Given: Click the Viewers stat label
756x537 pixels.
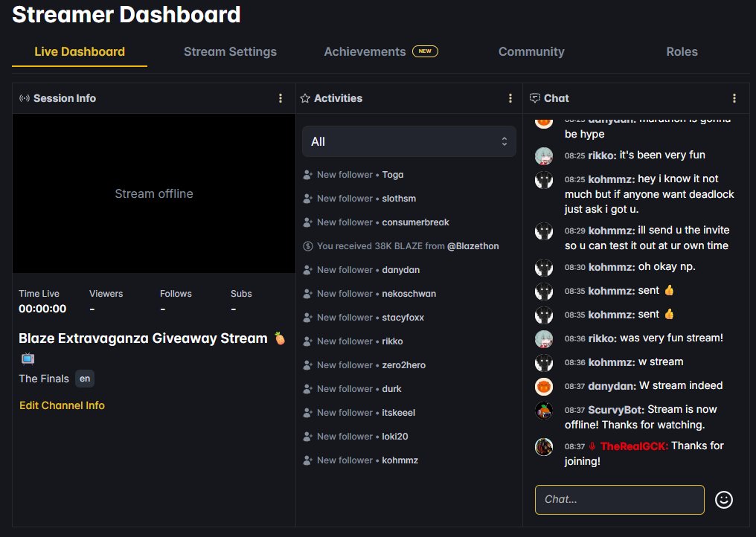Looking at the screenshot, I should [x=106, y=294].
